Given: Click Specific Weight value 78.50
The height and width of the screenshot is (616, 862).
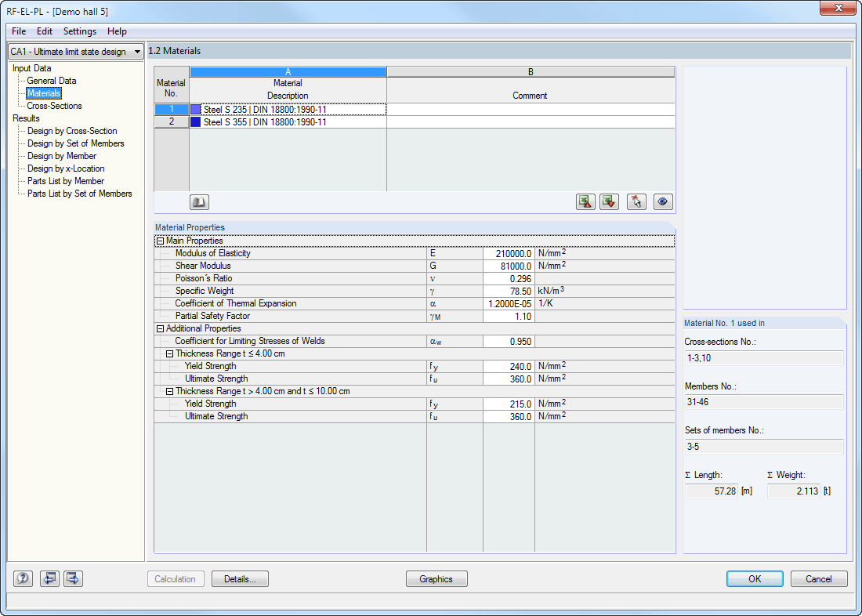Looking at the screenshot, I should coord(509,291).
